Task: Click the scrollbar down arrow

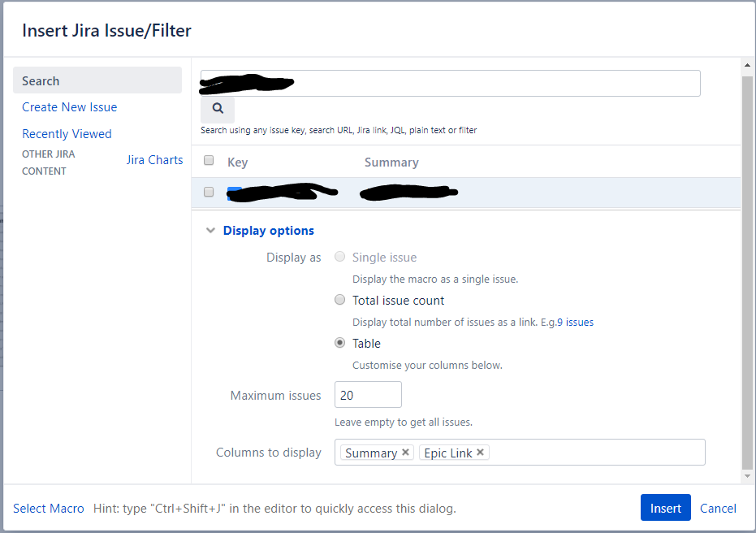Action: pos(747,476)
